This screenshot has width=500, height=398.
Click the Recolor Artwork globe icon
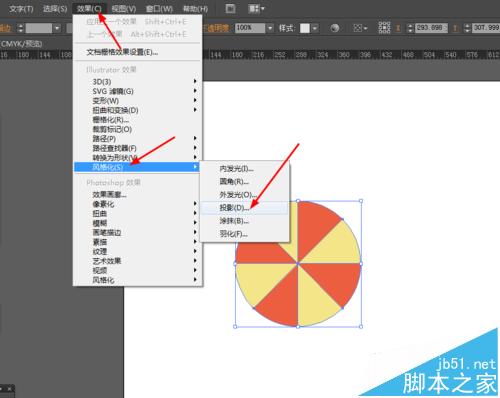pyautogui.click(x=335, y=28)
